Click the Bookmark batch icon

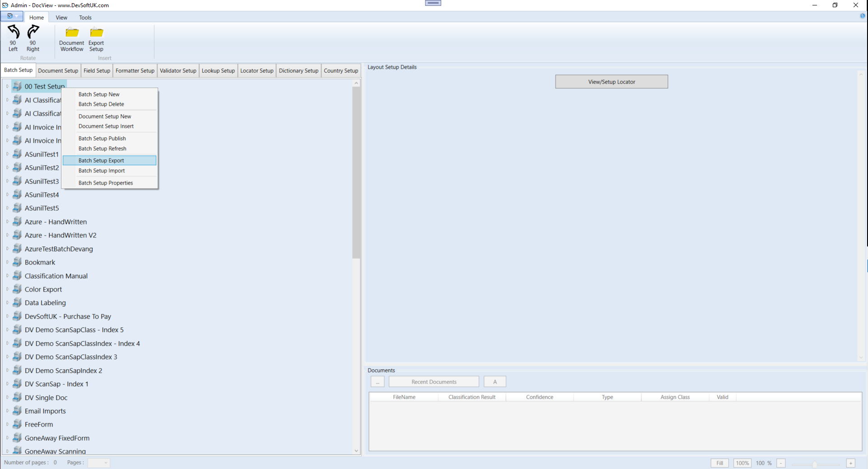pos(17,262)
